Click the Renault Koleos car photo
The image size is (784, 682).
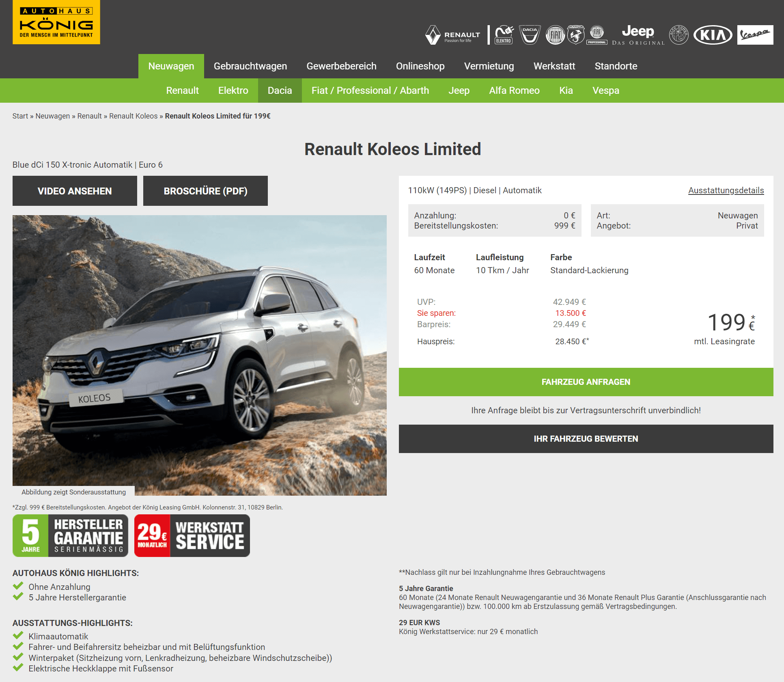(200, 355)
